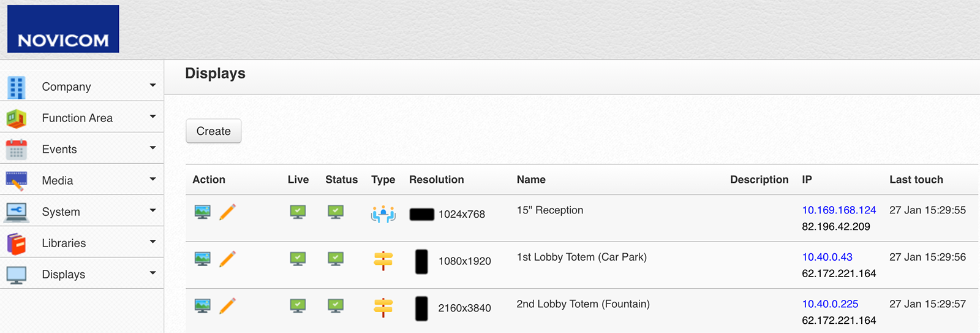
Task: Click the NOVICOM logo
Action: [x=63, y=29]
